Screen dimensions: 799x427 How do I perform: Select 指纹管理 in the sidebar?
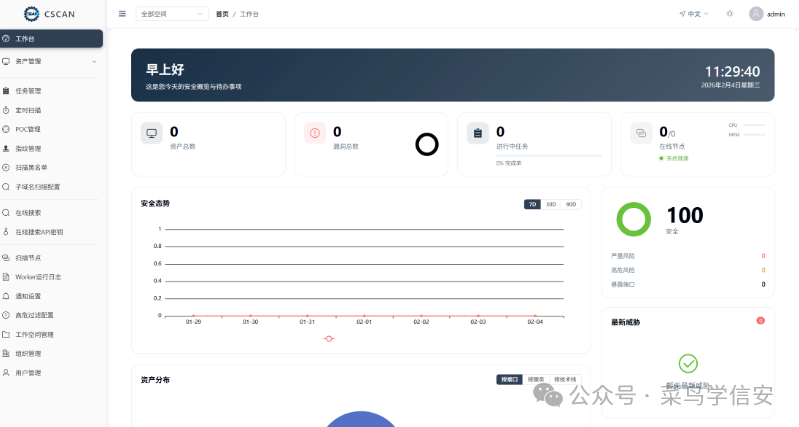pos(51,148)
